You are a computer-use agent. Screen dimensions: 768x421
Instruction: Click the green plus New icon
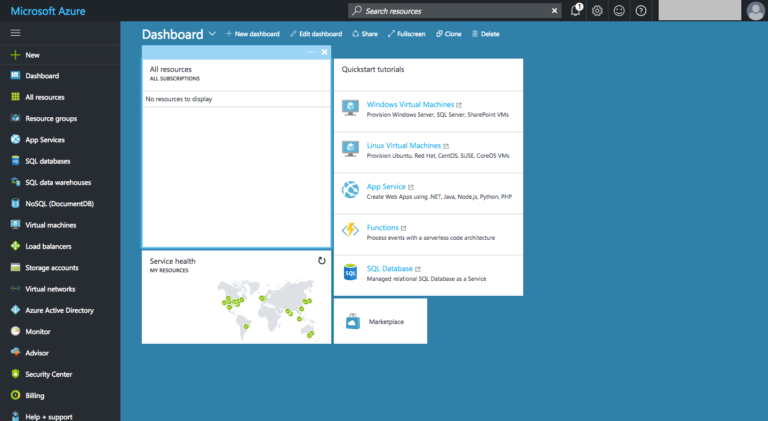point(16,55)
